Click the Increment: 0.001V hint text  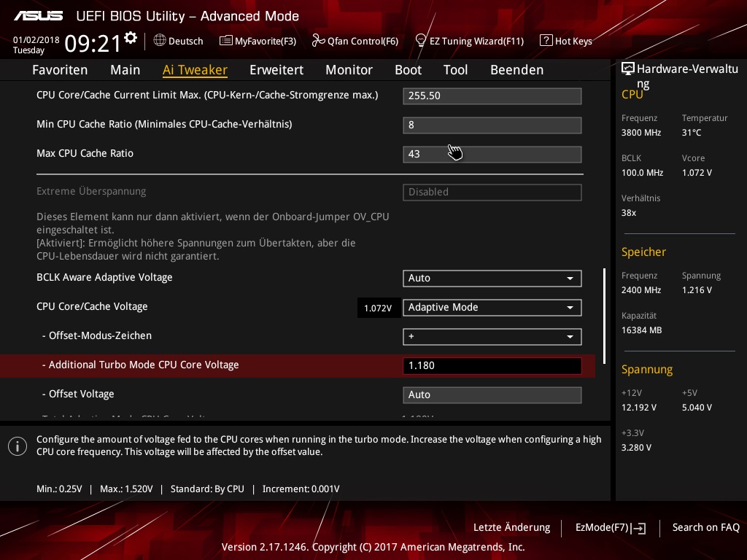coord(301,489)
